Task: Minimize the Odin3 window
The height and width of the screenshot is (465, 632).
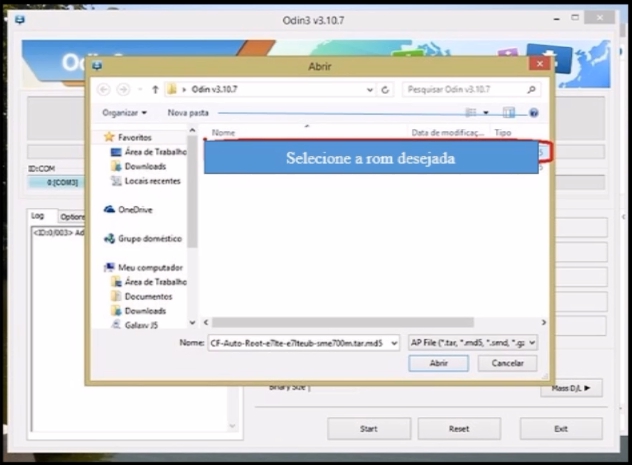Action: click(557, 19)
